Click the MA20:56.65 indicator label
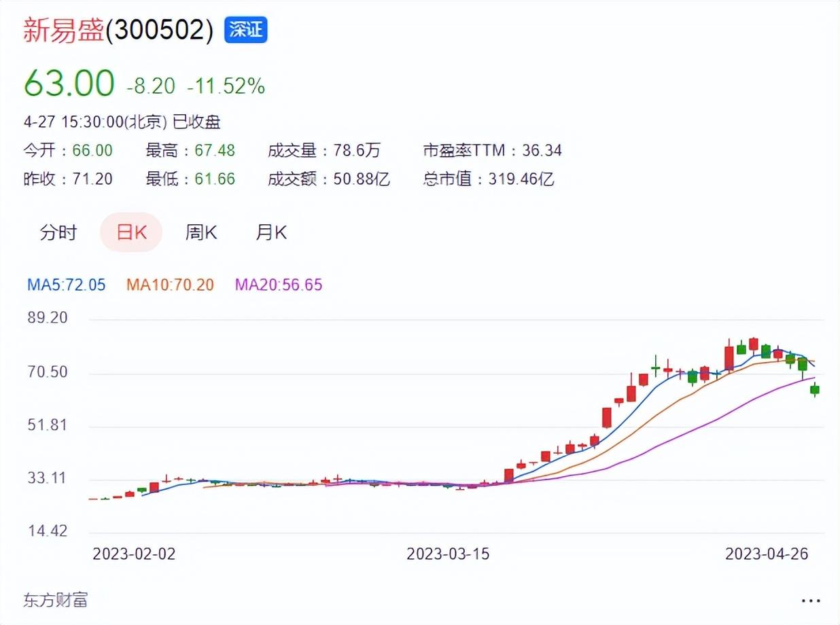The height and width of the screenshot is (625, 840). 279,285
